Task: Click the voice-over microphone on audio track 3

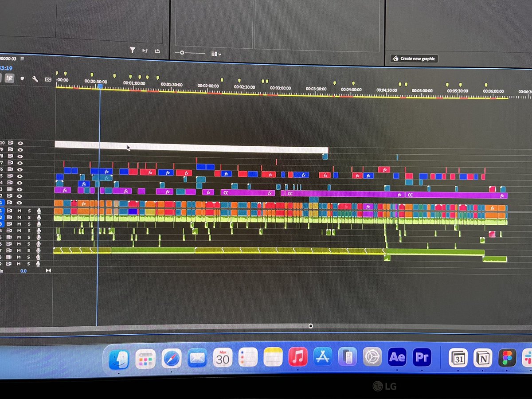Action: [x=39, y=224]
